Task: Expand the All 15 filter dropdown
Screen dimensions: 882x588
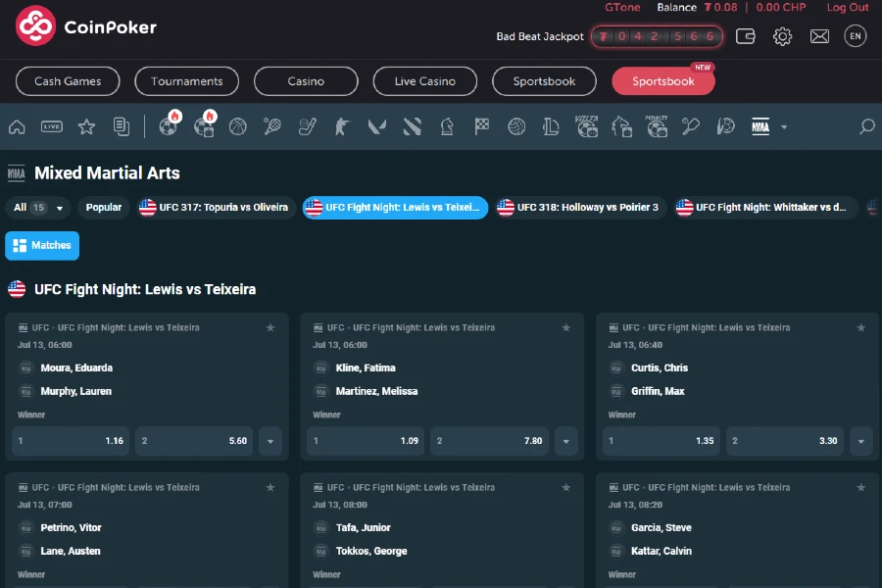Action: (35, 207)
